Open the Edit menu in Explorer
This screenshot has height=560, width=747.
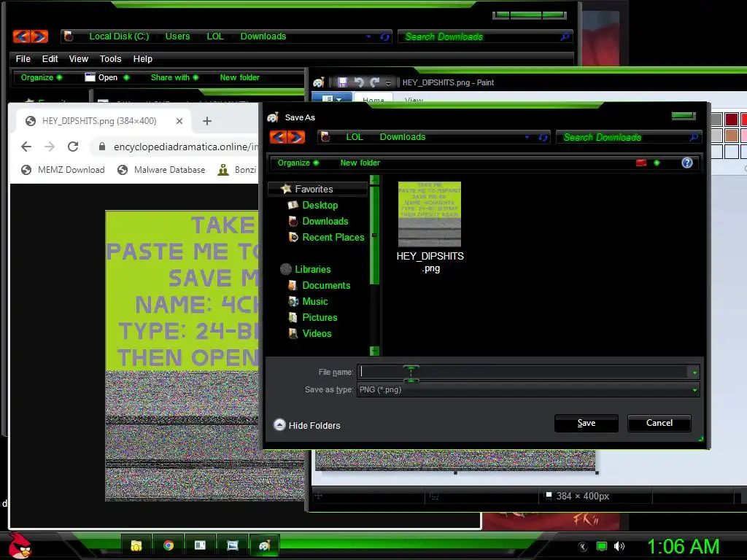click(50, 59)
